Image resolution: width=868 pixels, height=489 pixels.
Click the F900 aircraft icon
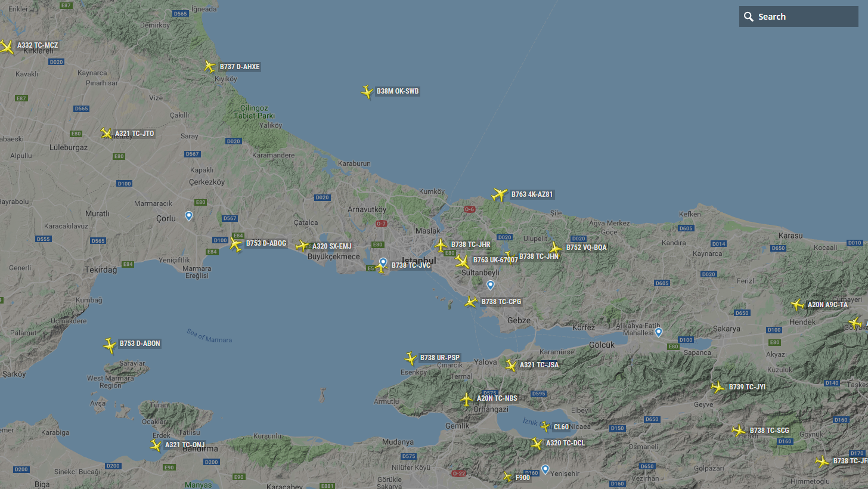tap(507, 477)
